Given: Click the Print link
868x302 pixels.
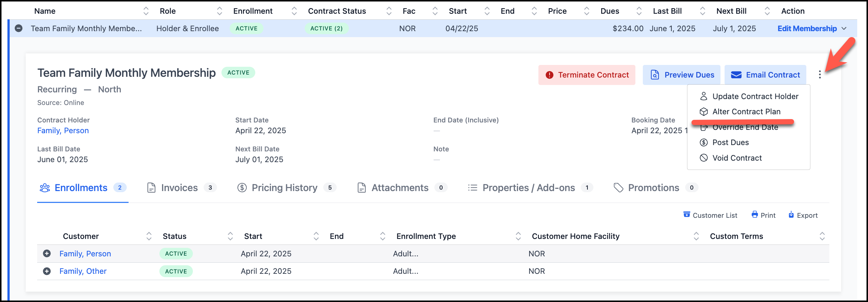Looking at the screenshot, I should point(763,215).
